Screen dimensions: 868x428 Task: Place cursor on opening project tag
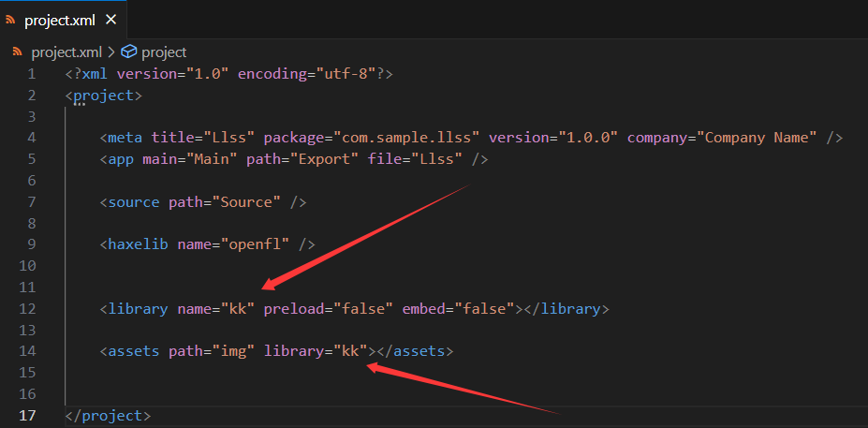coord(104,96)
